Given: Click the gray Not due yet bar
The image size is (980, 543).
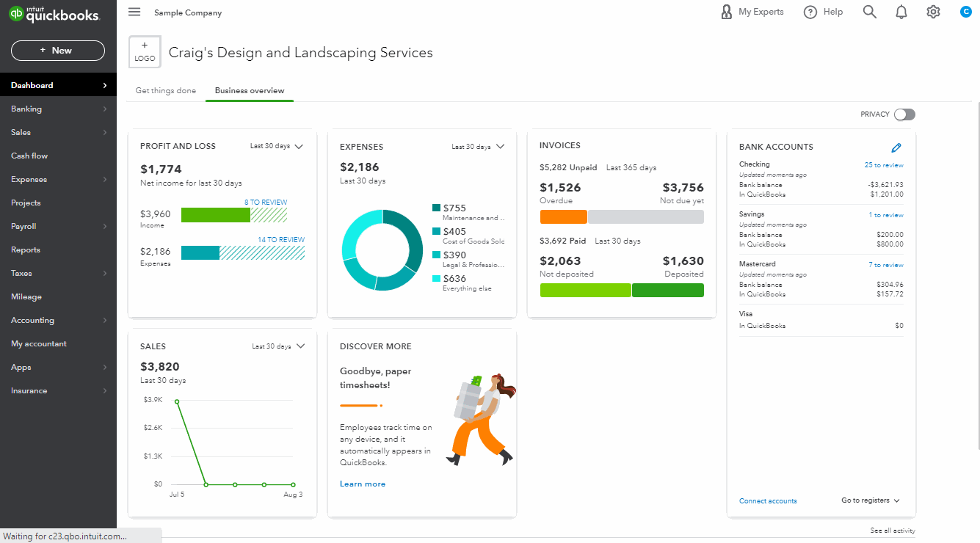Looking at the screenshot, I should pos(646,216).
